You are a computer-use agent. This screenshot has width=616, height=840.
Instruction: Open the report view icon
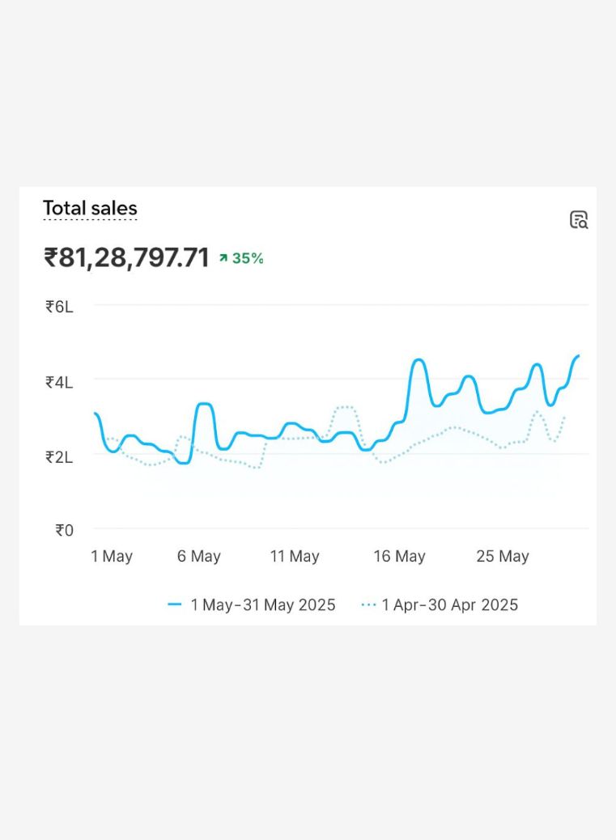(x=579, y=219)
